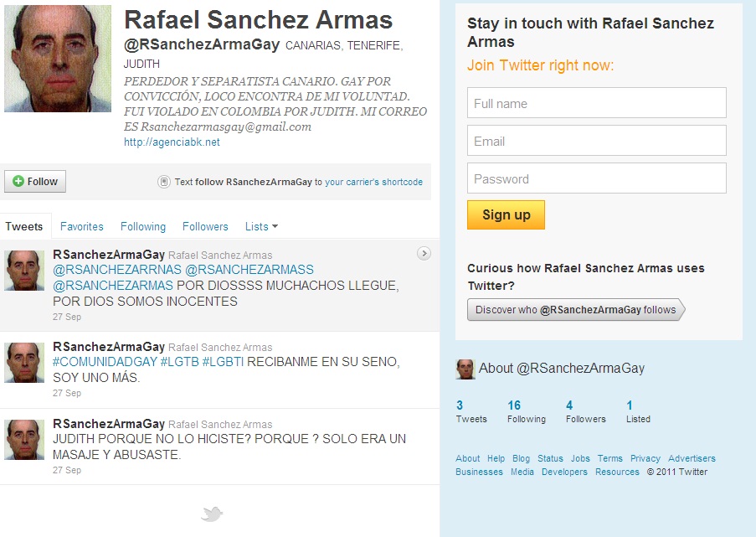Open the @RSANCHEZARMASS mention
This screenshot has width=756, height=537.
pos(249,269)
